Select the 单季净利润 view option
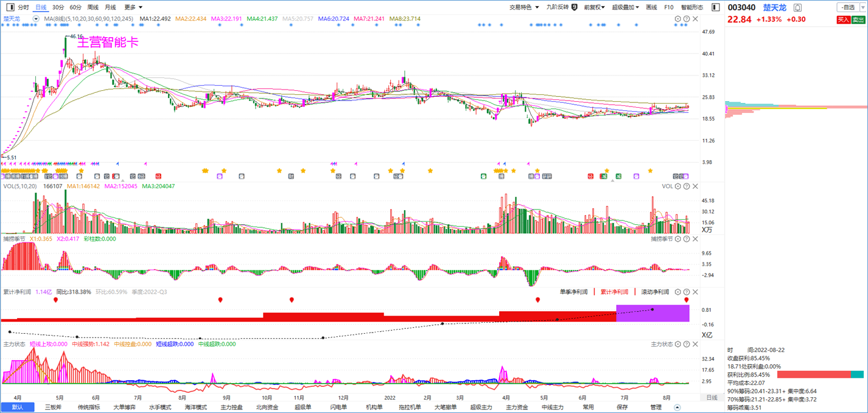Screen dimensions: 868x413 (x=574, y=292)
